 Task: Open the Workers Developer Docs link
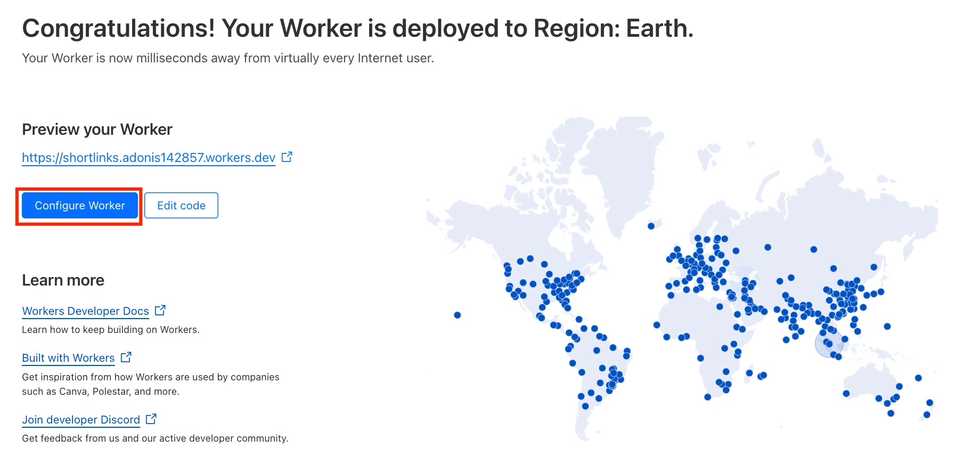85,311
